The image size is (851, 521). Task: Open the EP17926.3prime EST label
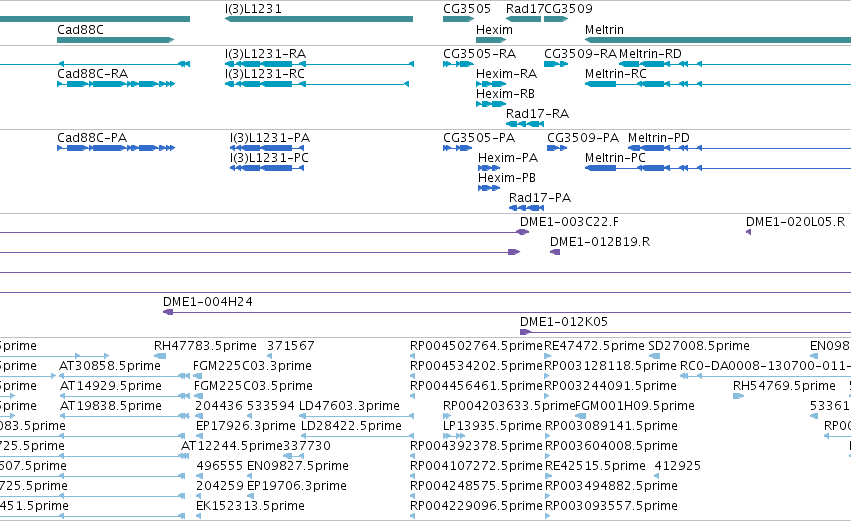(x=245, y=426)
